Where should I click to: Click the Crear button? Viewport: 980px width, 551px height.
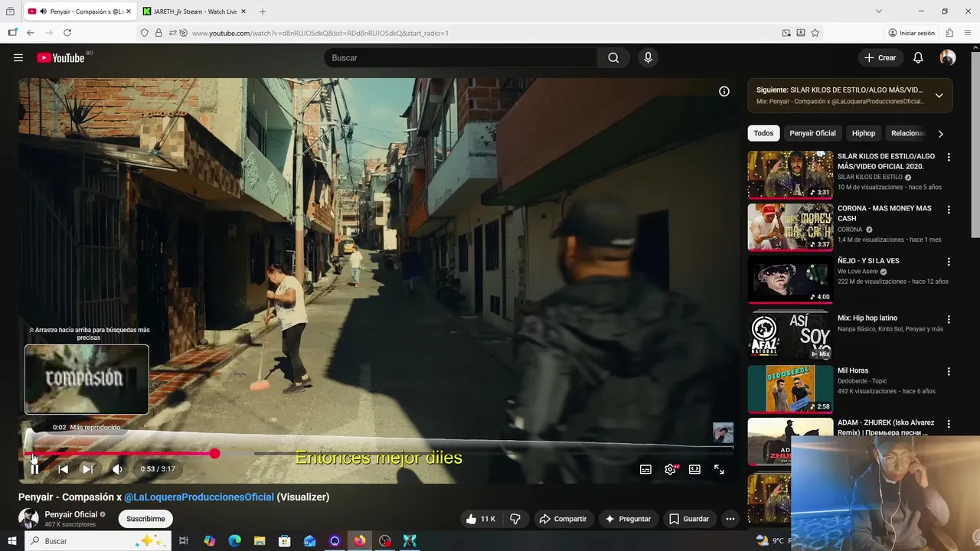click(880, 57)
